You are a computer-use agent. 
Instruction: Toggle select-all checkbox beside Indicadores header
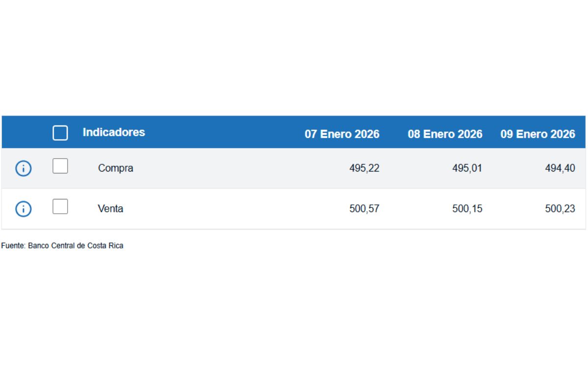click(x=60, y=133)
